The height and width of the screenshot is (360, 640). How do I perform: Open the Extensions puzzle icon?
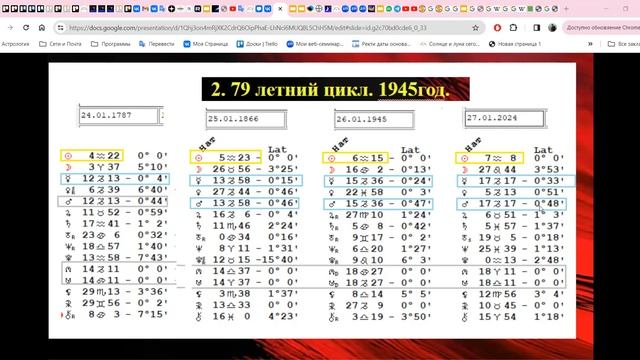tap(513, 28)
